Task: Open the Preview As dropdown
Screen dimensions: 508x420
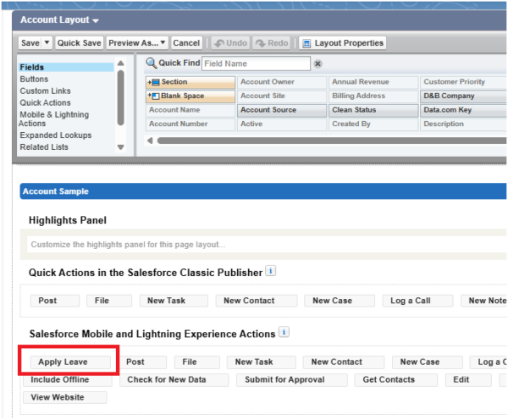Action: point(137,43)
